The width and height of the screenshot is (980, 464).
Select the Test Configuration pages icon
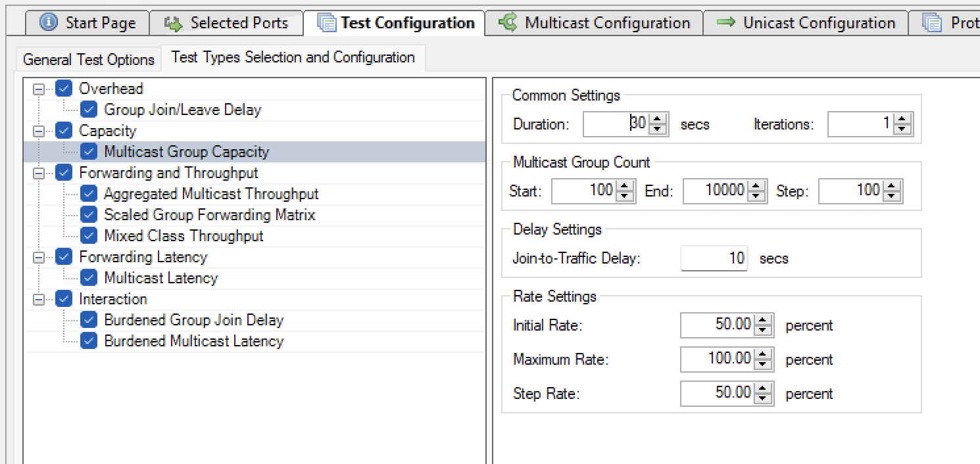click(328, 22)
